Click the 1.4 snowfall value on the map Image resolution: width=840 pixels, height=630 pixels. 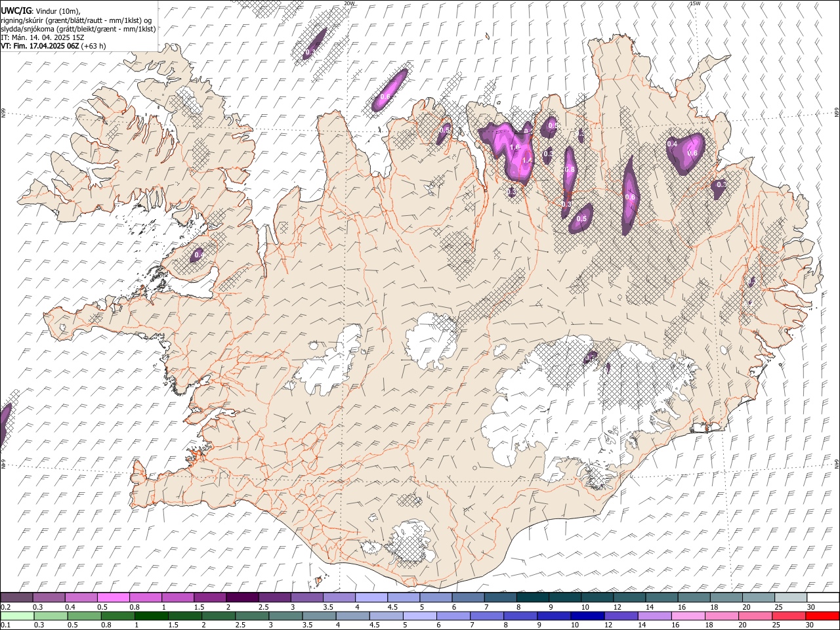pos(527,160)
